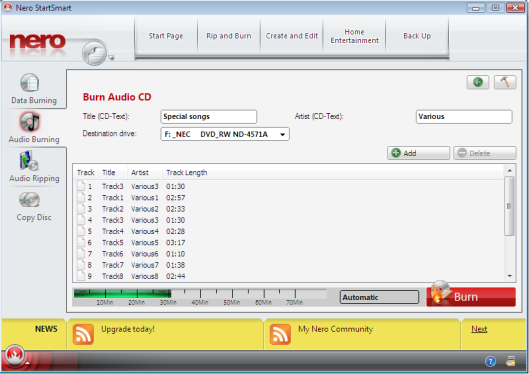This screenshot has height=374, width=529.
Task: Click the Add button
Action: point(418,153)
